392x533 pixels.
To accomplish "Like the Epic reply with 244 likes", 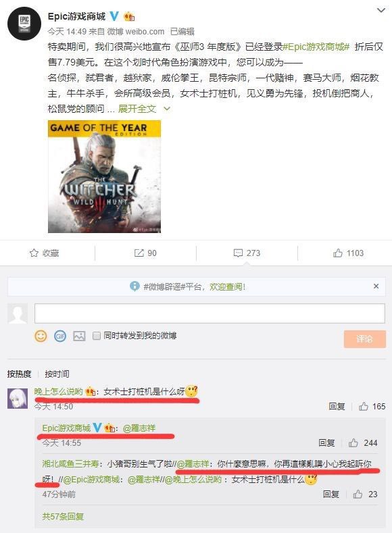I will click(363, 443).
